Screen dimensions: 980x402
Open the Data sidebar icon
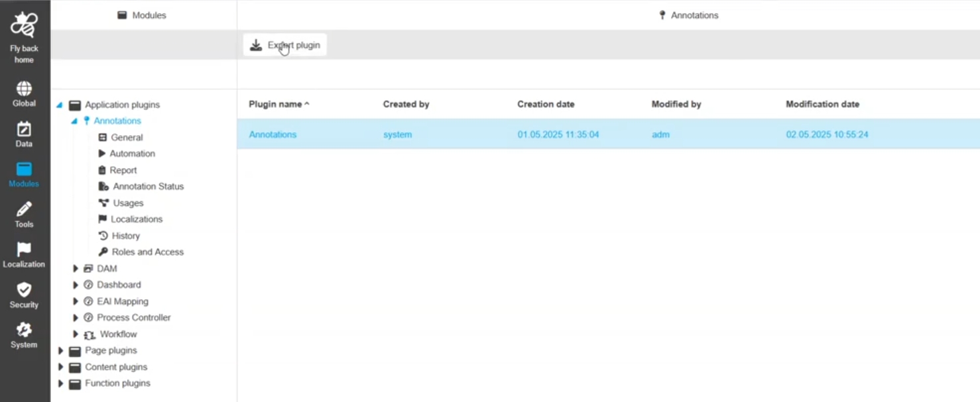24,128
